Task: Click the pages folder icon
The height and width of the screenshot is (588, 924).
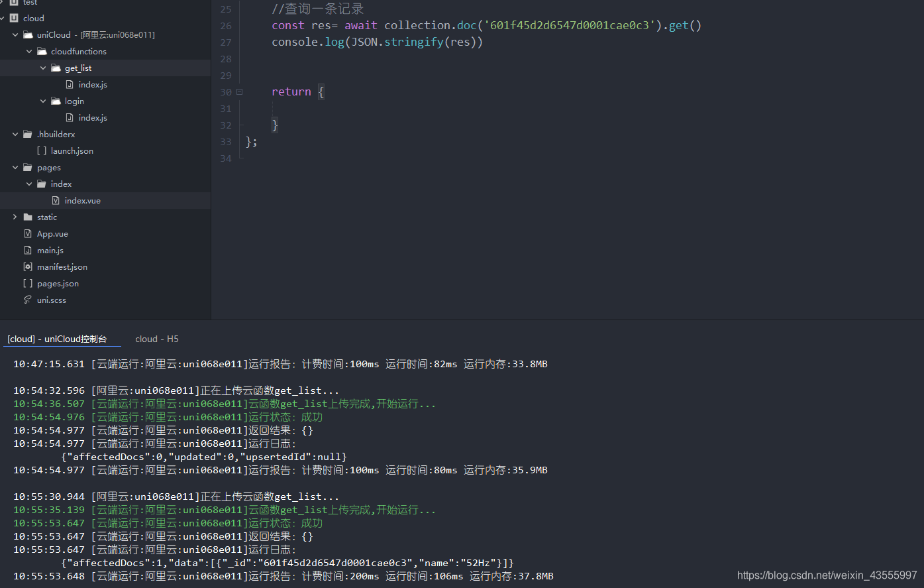Action: point(28,168)
